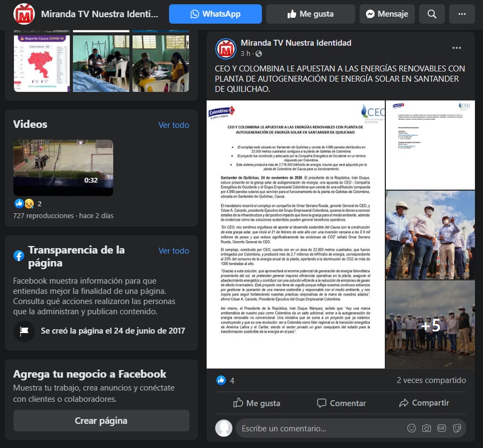Send a message via Mensaje button
Viewport: 483px width, 448px height.
tap(387, 14)
